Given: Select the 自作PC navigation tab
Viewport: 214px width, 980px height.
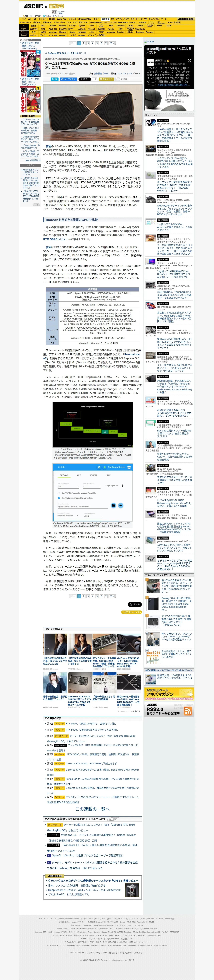Looking at the screenshot, I should coord(105,19).
